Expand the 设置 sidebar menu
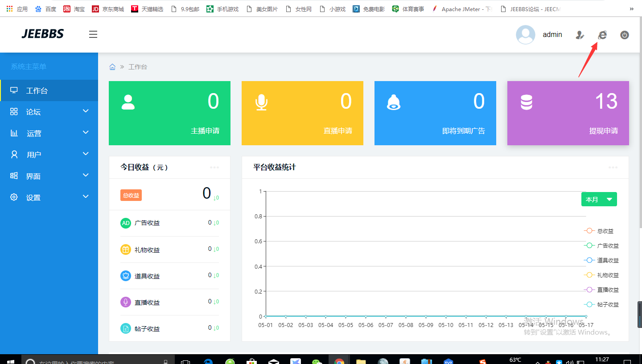 coord(49,197)
